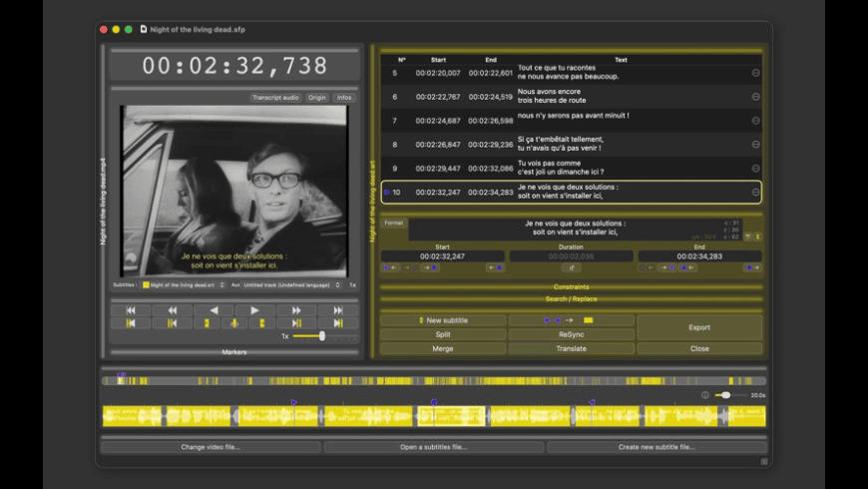
Task: Go to last subtitle using yellow skip-forward icon
Action: [x=337, y=323]
